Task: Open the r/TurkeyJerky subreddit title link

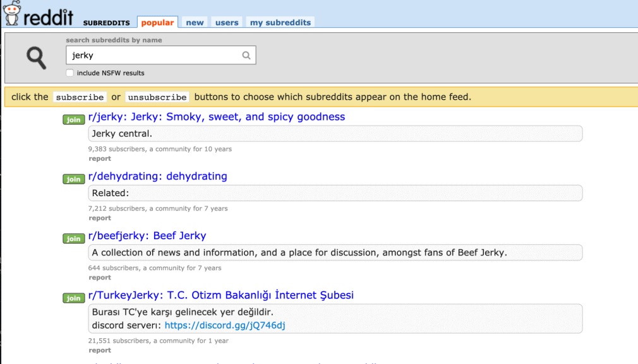Action: [x=221, y=295]
